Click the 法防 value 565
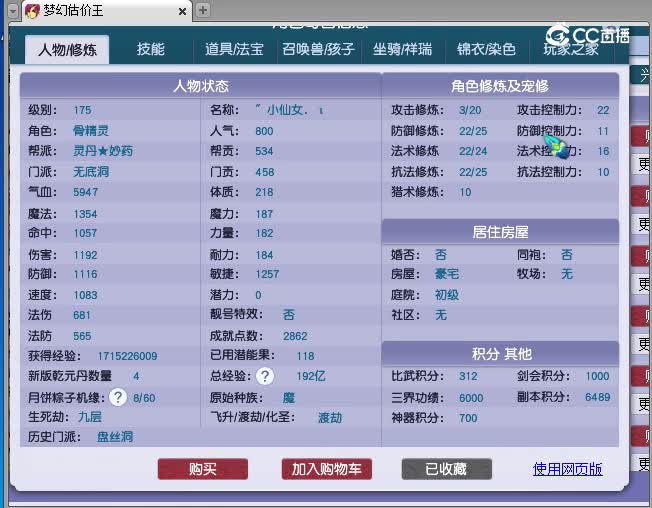652x508 pixels. [x=82, y=336]
